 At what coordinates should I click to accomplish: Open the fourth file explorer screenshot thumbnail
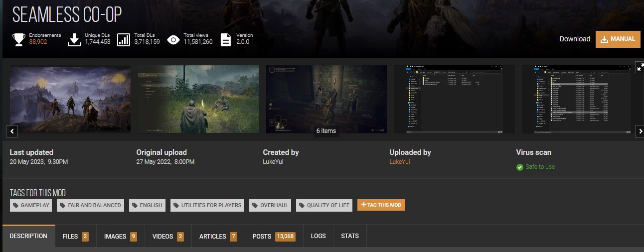(x=455, y=99)
